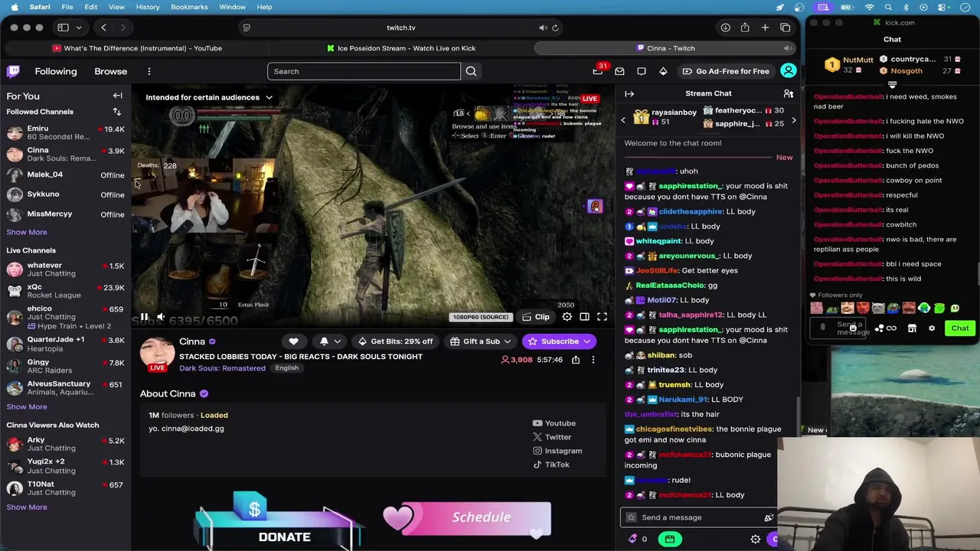Sort followed channels with arrows icon
This screenshot has width=980, height=551.
(x=117, y=112)
